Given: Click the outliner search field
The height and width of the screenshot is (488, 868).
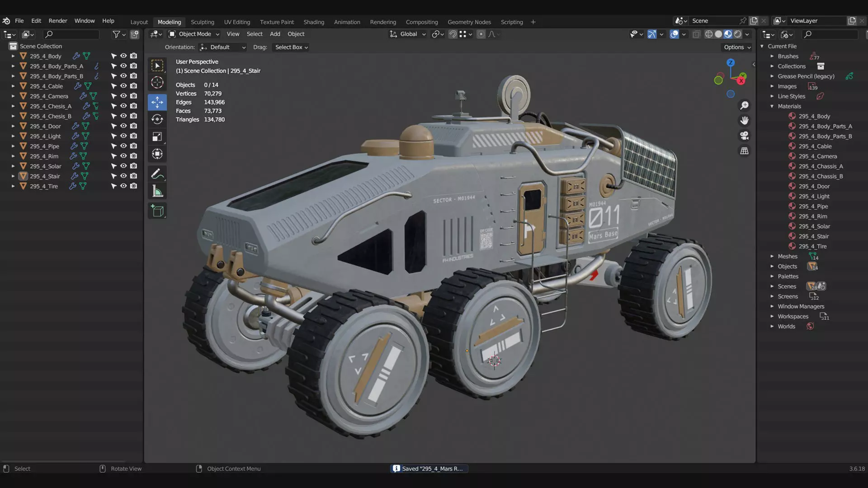Looking at the screenshot, I should (71, 34).
